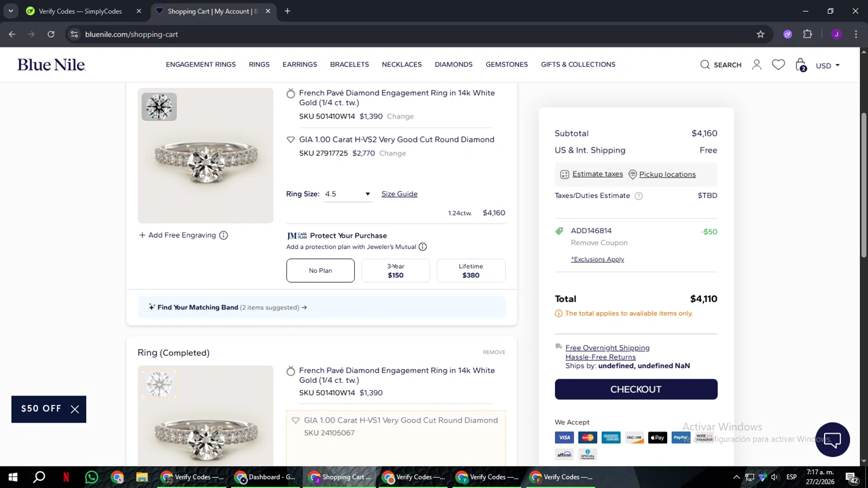This screenshot has width=868, height=488.
Task: Click Change next to ring setting $1,390
Action: tap(400, 117)
